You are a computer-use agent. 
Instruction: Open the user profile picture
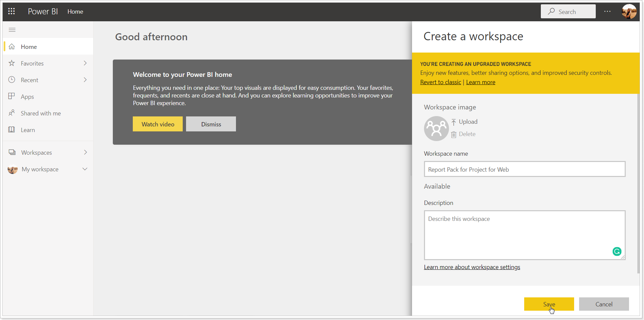tap(629, 11)
